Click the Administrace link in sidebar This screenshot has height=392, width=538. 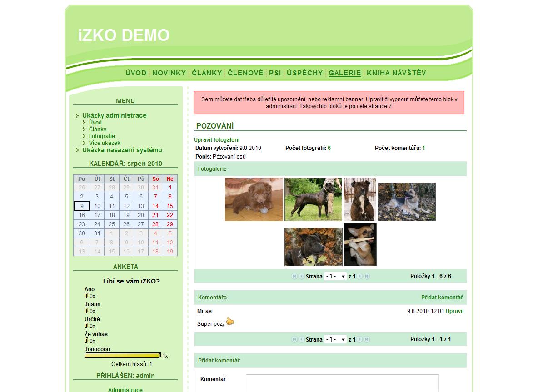[125, 390]
